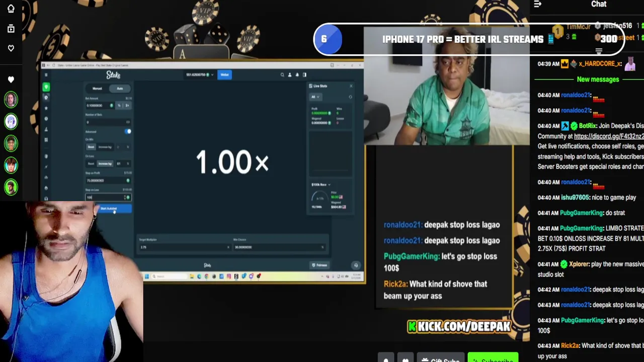The width and height of the screenshot is (644, 362).
Task: Open search in the Stake header
Action: coord(282,75)
